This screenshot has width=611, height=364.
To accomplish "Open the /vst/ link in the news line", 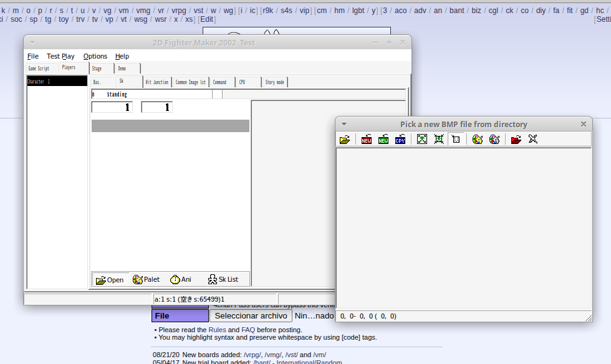I will pyautogui.click(x=292, y=355).
